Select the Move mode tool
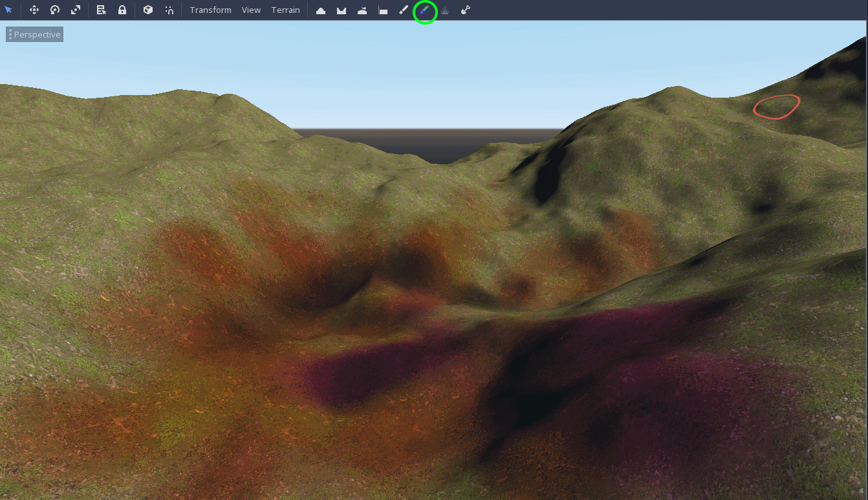 [34, 10]
